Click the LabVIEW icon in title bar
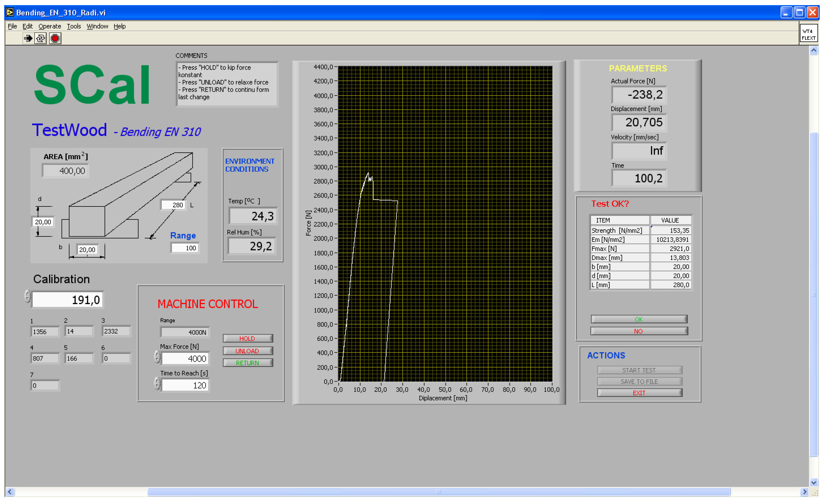 coord(10,12)
